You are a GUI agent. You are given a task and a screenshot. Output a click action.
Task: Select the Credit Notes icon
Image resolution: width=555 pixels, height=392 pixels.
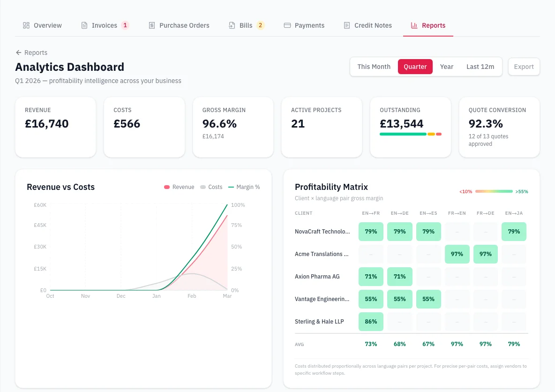coord(346,25)
